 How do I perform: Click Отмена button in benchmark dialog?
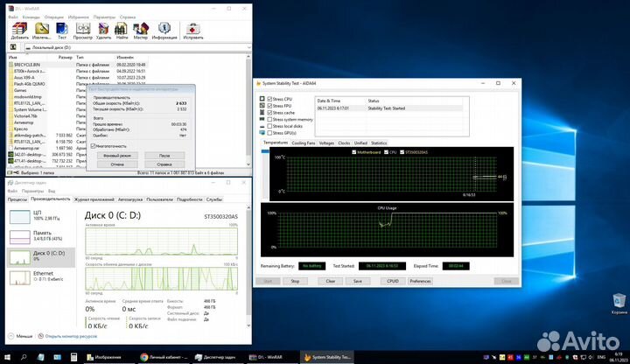117,164
